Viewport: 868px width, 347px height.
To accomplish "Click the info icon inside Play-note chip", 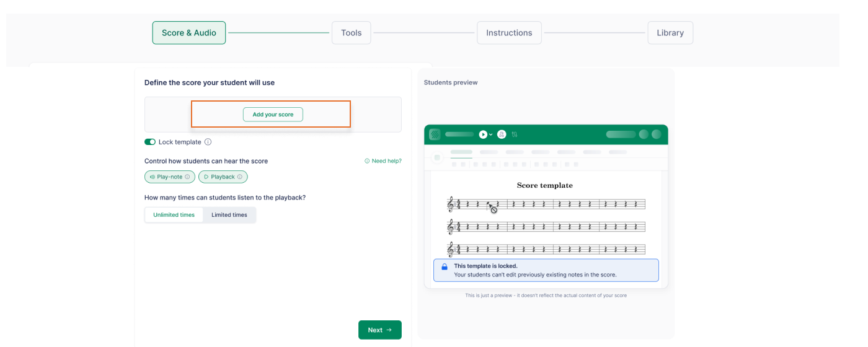I will click(187, 177).
